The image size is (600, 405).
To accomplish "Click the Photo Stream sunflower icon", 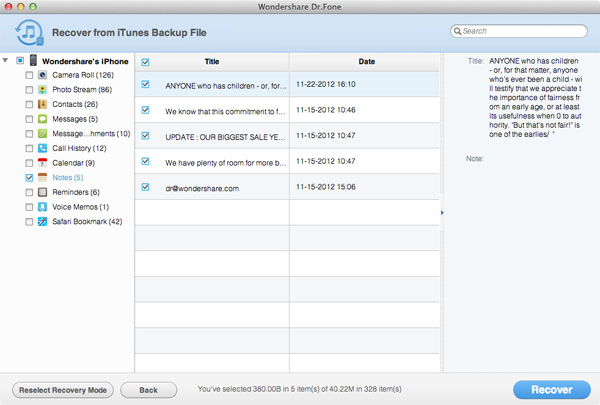I will point(42,90).
